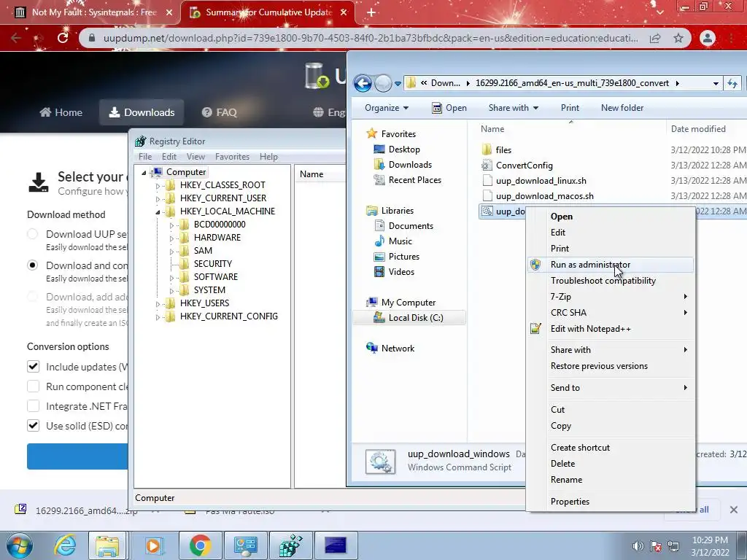Open Downloads in Favorites sidebar
Screen dimensions: 747x560
(x=410, y=165)
